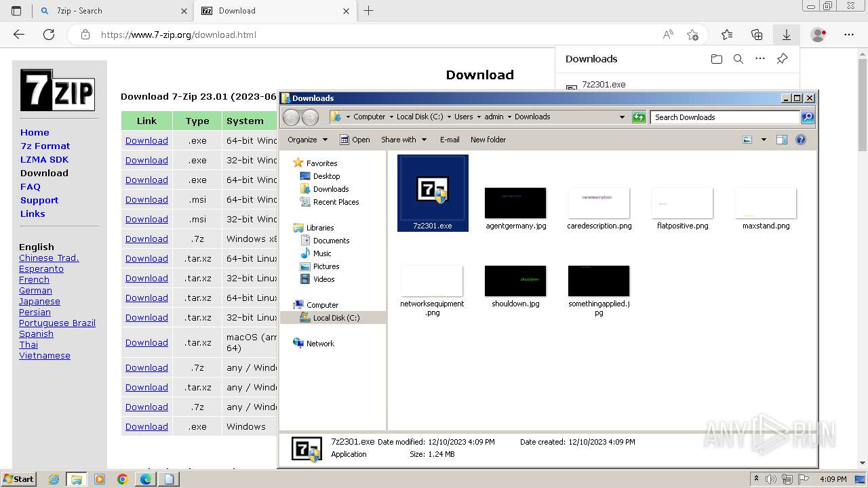This screenshot has width=868, height=488.
Task: Click Explorer address bar refresh icon
Action: click(x=639, y=117)
